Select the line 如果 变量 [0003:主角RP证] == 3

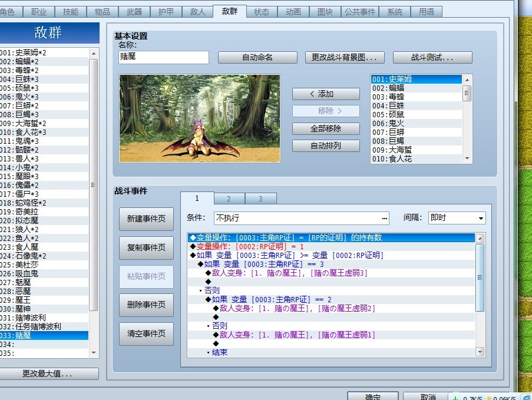[x=332, y=264]
